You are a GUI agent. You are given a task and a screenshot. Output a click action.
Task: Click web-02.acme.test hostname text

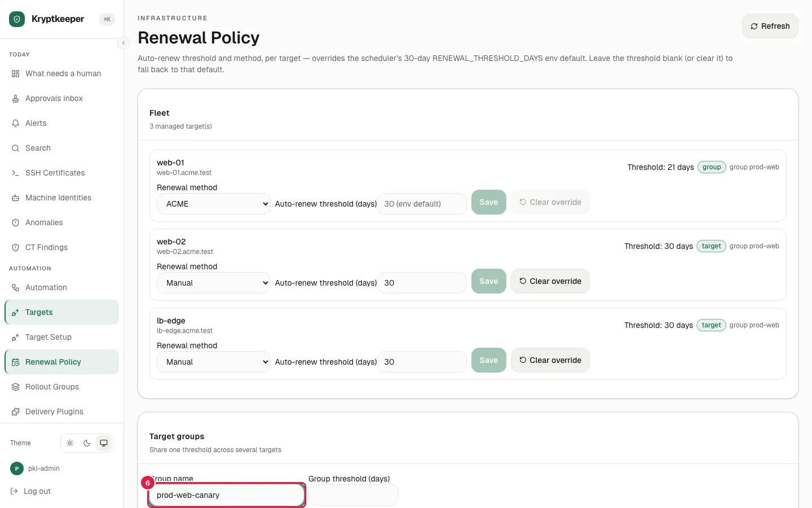coord(185,252)
